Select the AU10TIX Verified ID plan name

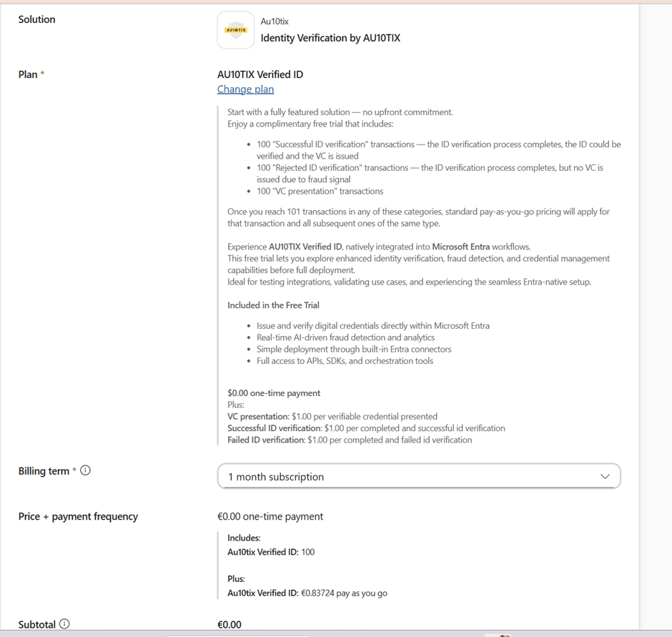[260, 74]
